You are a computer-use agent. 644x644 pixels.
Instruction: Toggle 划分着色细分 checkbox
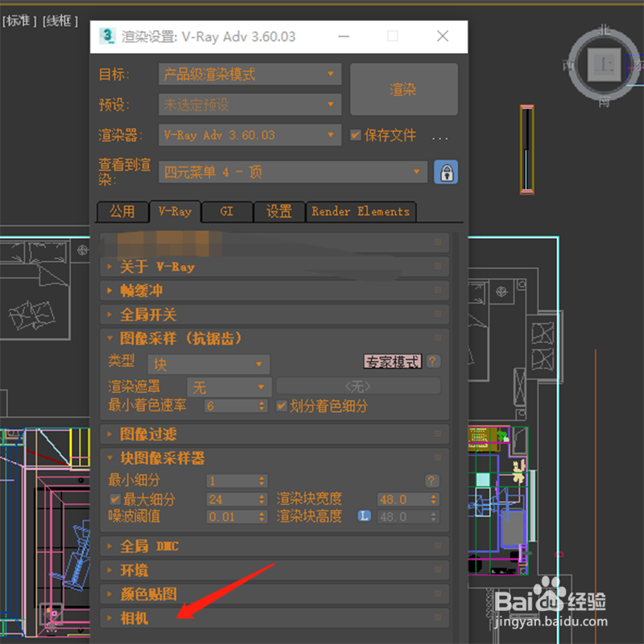[281, 406]
